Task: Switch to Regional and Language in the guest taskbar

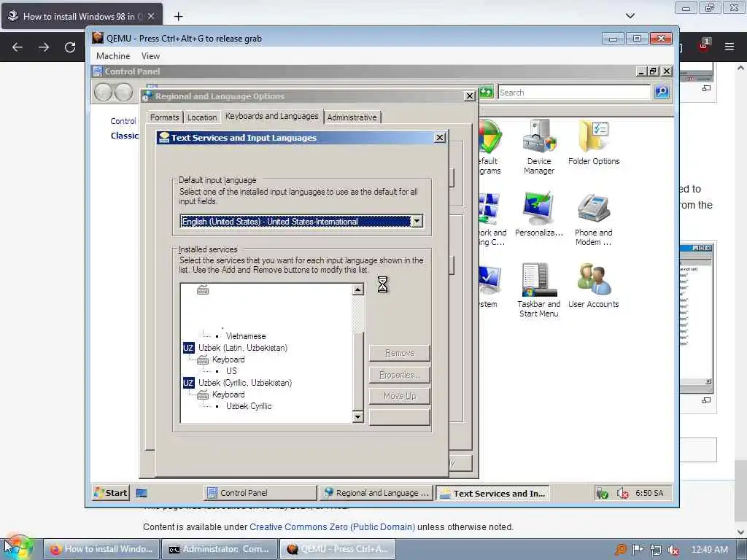Action: [x=376, y=493]
